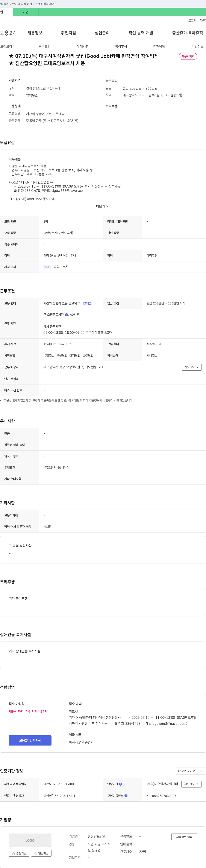This screenshot has width=206, height=868.
Task: Jump to the 우대사항 section tab
Action: click(83, 46)
